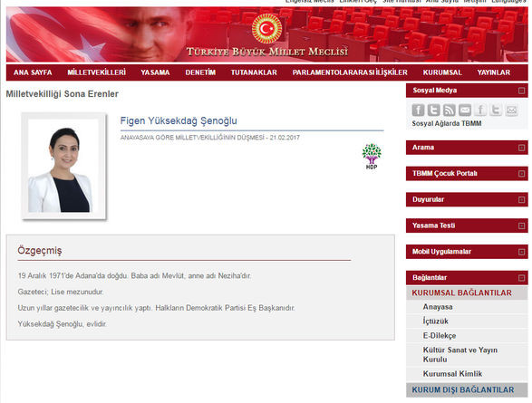The height and width of the screenshot is (403, 532).
Task: Click the light gray envelope icon
Action: click(x=512, y=110)
